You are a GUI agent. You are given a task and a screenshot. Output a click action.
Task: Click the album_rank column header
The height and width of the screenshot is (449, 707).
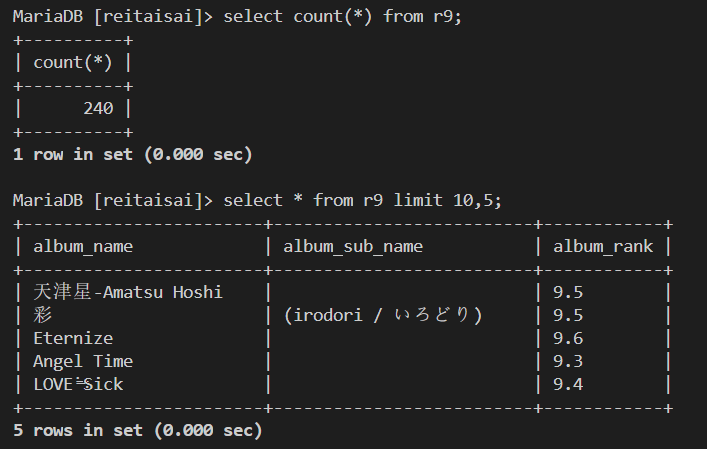603,247
